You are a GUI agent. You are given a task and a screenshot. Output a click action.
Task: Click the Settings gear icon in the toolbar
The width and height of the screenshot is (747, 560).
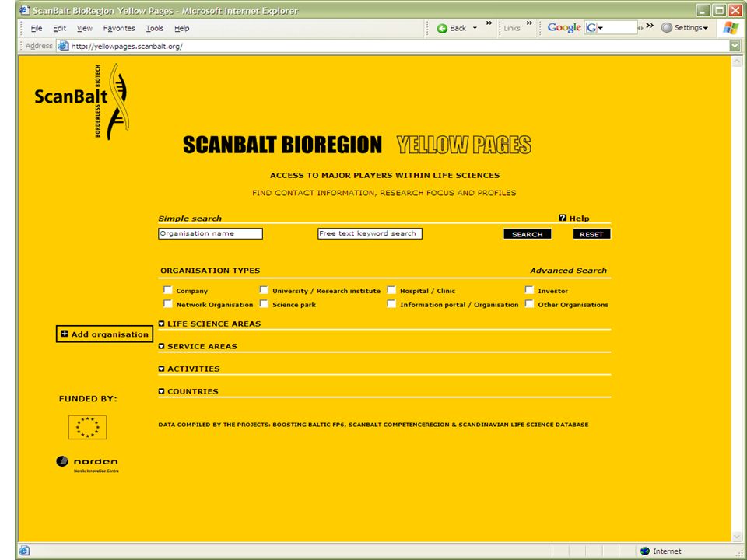pyautogui.click(x=667, y=28)
